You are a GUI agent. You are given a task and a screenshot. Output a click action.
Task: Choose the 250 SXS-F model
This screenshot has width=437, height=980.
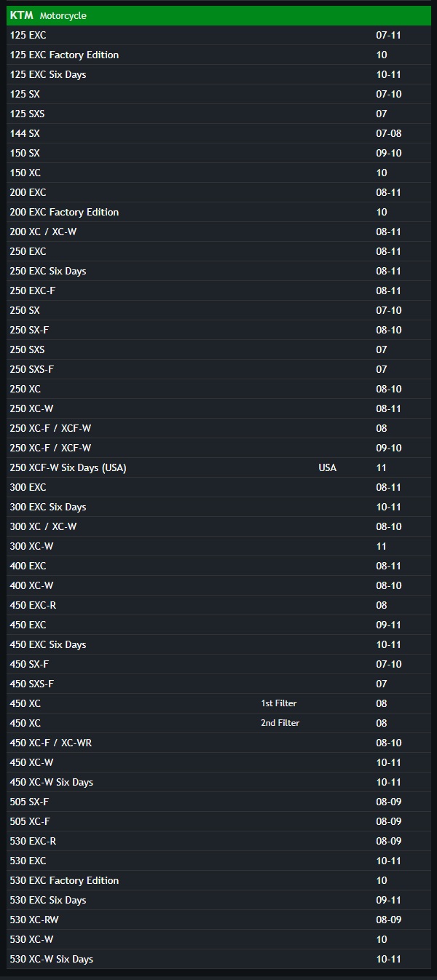tap(32, 369)
